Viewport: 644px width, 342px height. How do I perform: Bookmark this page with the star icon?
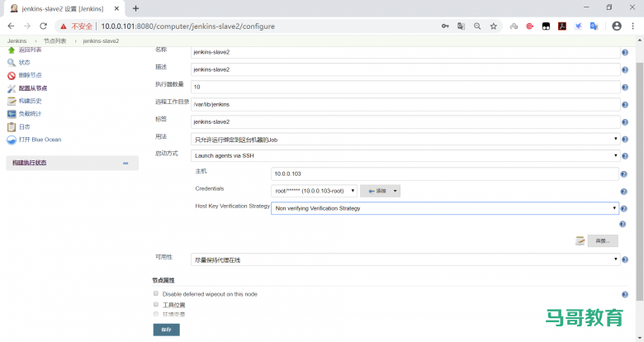493,26
